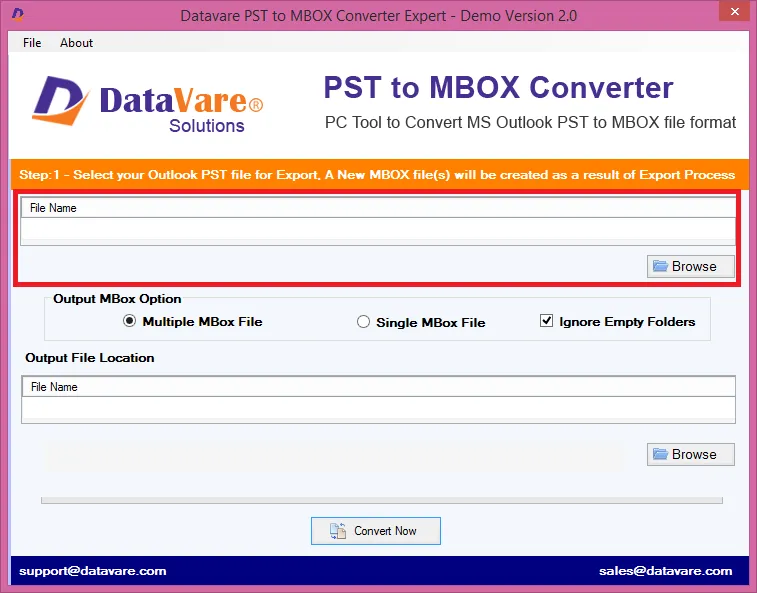Click the output 'File Name' column header

(378, 387)
